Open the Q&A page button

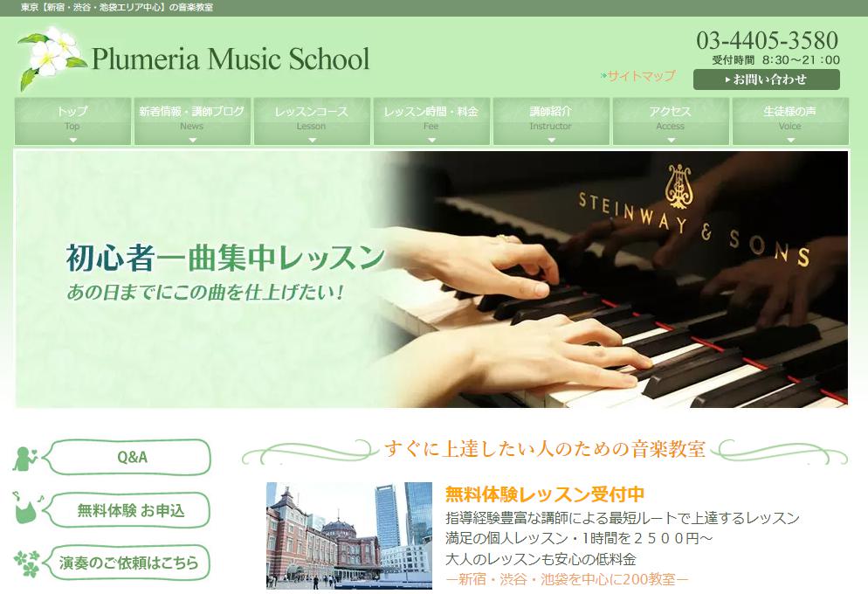[131, 457]
